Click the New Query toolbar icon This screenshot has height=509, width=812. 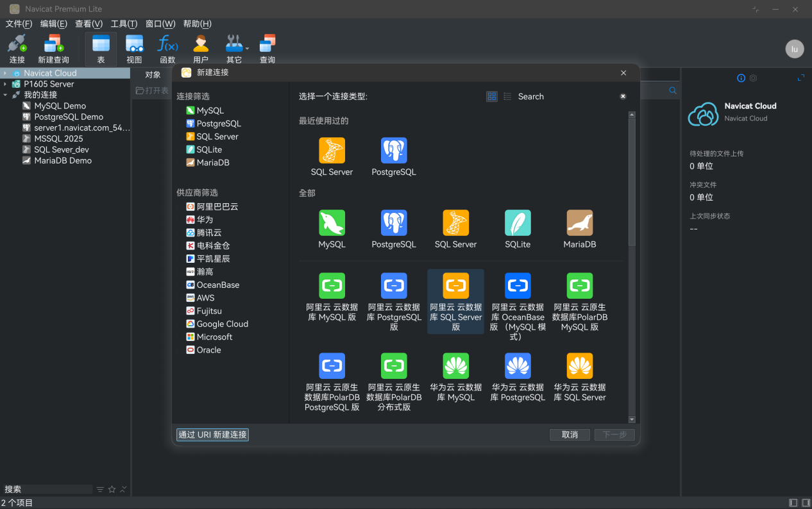53,45
